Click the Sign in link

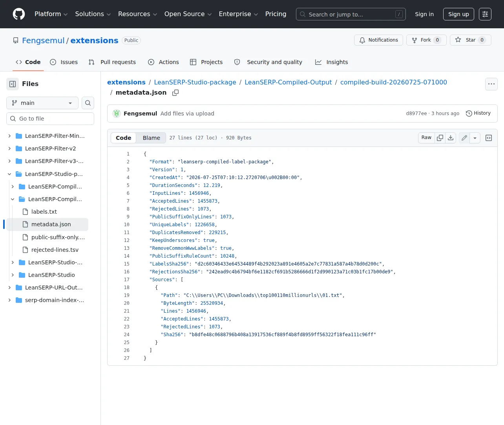pos(424,14)
